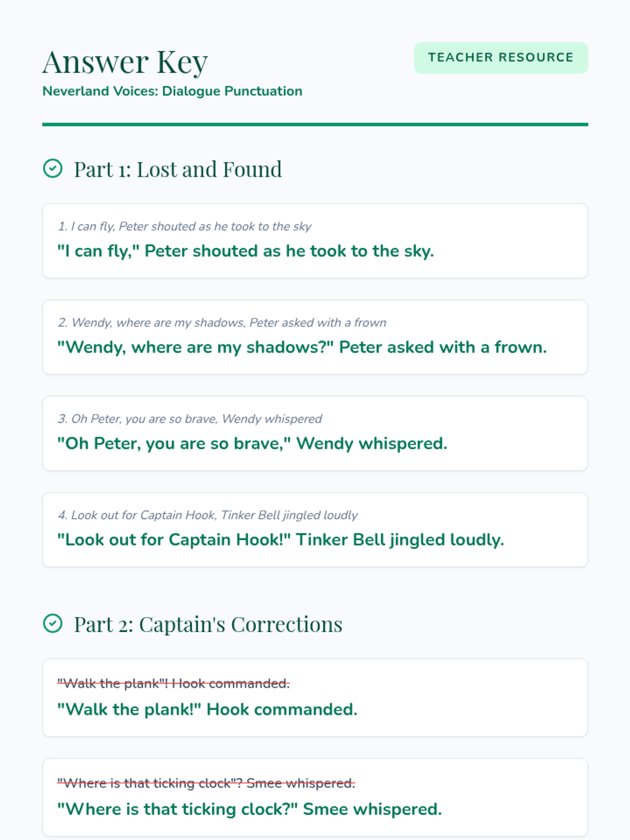Click italic prompt 2 about Wendy's shadows

[222, 322]
